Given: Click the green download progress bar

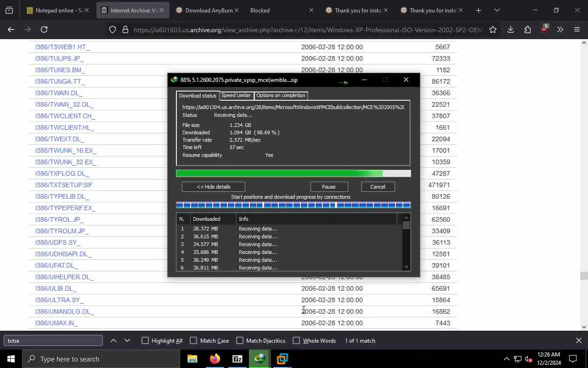Looking at the screenshot, I should pos(293,173).
